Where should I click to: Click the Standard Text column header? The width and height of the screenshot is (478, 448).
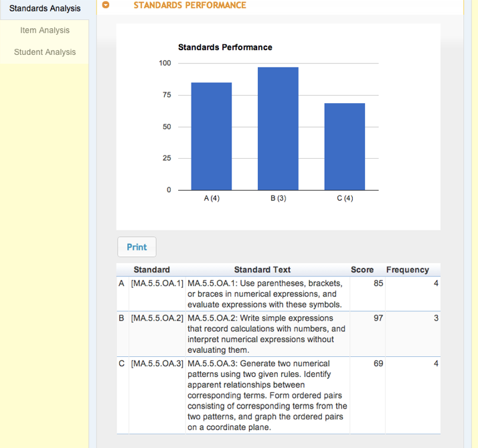tap(262, 270)
